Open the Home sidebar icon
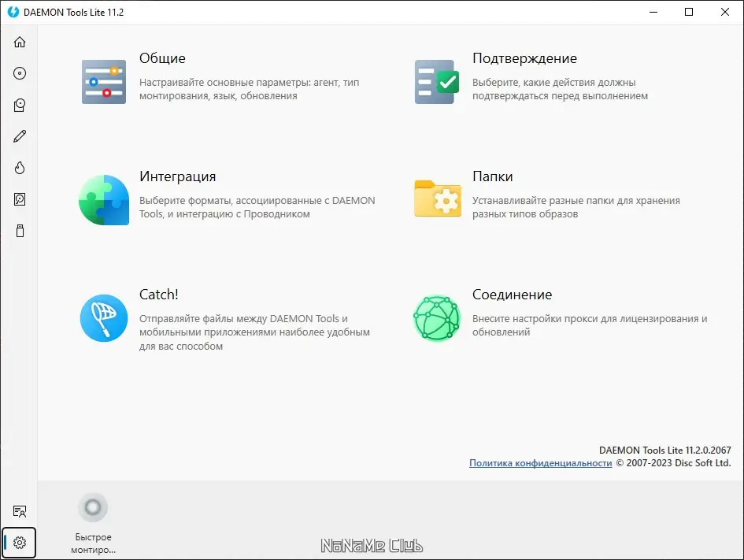Viewport: 744px width, 560px height. point(20,42)
